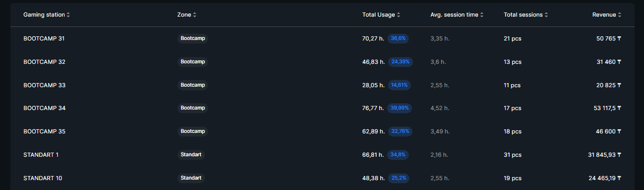The image size is (644, 190).
Task: Select the 14,61% usage badge for BOOTCAMP 33
Action: coord(400,85)
